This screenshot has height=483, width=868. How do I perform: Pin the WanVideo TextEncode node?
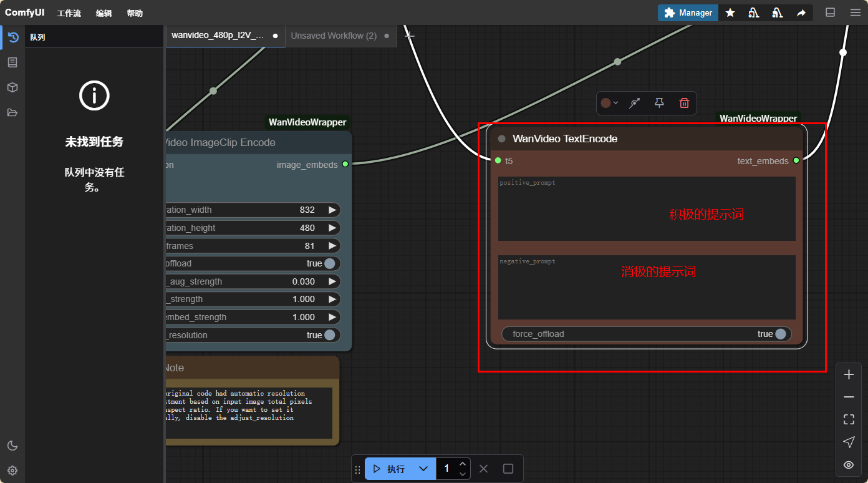click(660, 103)
